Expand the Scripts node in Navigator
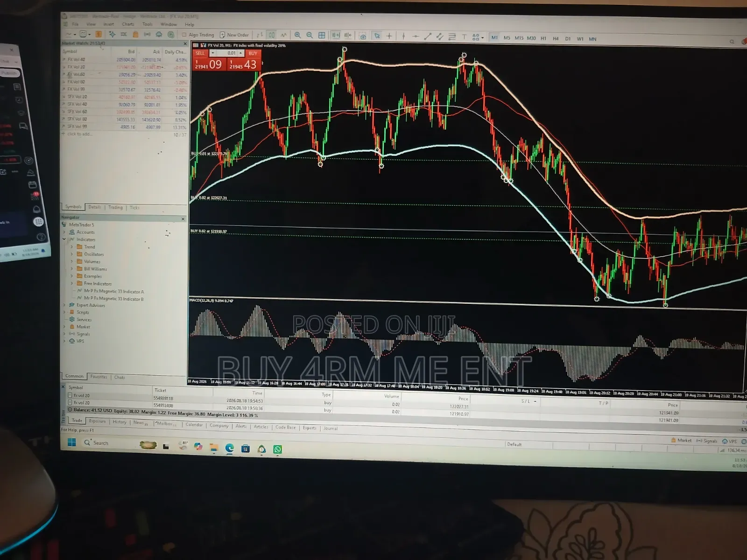 [64, 312]
